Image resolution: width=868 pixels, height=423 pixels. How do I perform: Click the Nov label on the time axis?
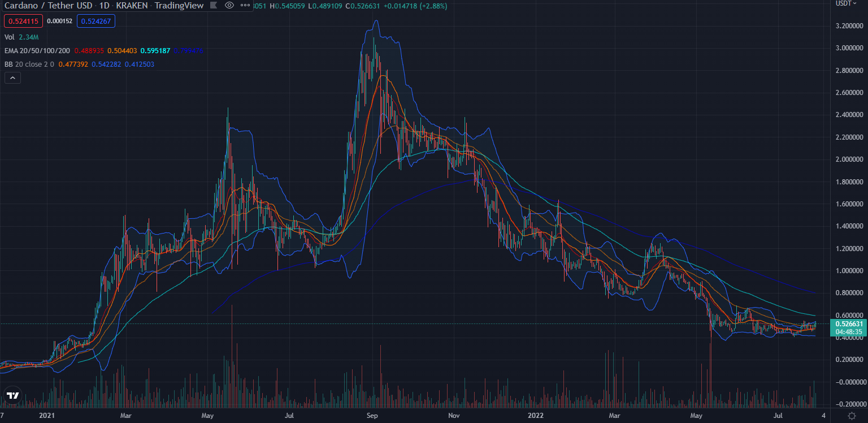(454, 416)
